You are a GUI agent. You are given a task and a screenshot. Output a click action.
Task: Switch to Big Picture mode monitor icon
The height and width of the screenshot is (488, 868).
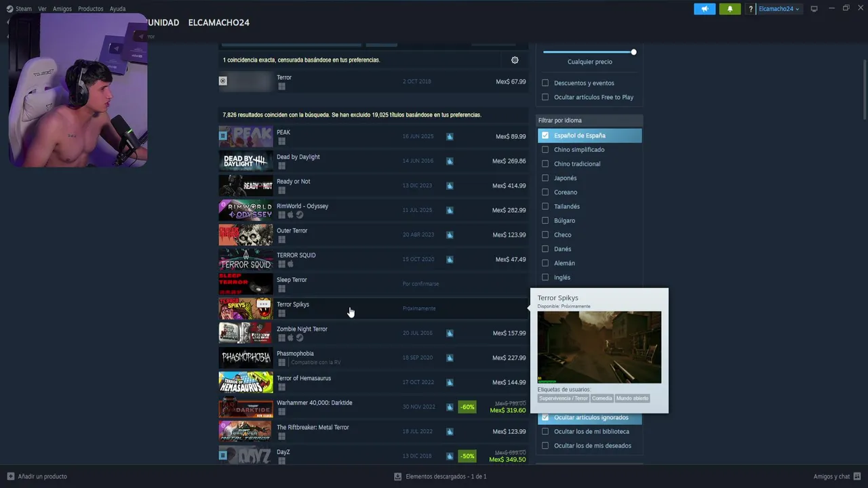(x=814, y=9)
